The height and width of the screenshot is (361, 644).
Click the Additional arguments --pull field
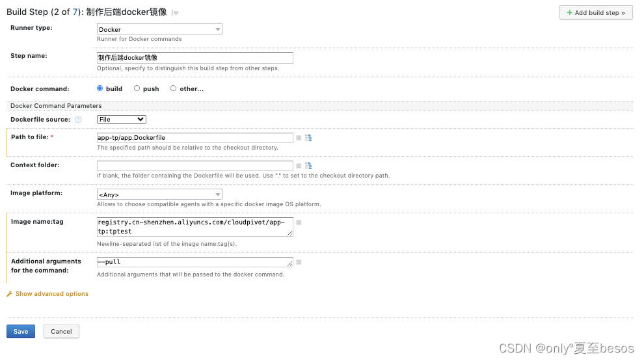(195, 262)
